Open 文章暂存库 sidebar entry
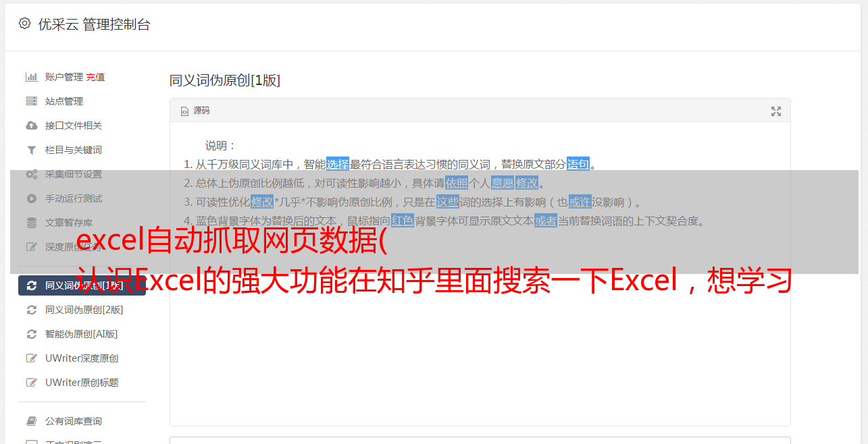The height and width of the screenshot is (444, 868). pos(82,223)
